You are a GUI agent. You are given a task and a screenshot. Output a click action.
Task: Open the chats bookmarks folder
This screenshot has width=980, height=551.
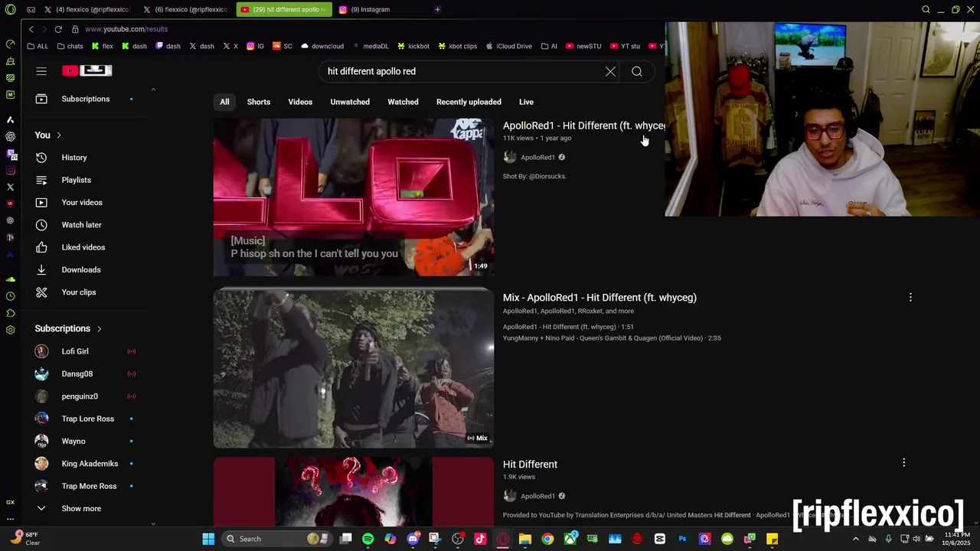[70, 46]
